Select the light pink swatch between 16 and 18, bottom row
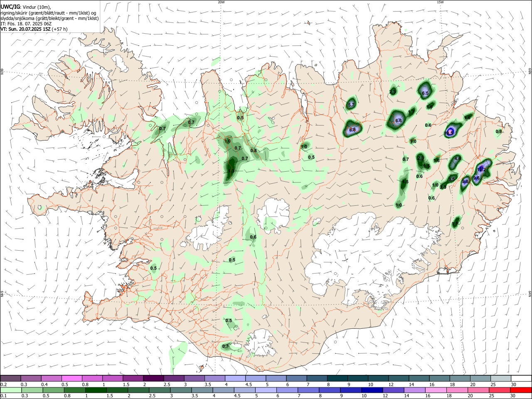The image size is (532, 399). click(x=436, y=390)
